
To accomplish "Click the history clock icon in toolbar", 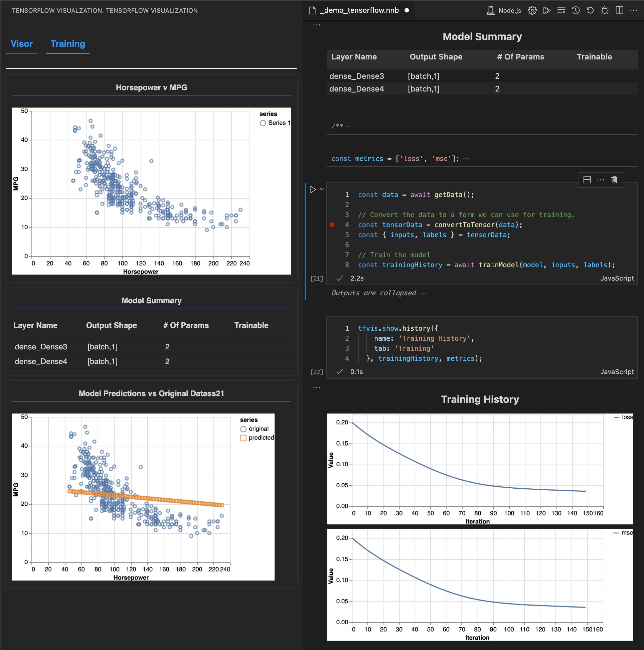I will (576, 10).
